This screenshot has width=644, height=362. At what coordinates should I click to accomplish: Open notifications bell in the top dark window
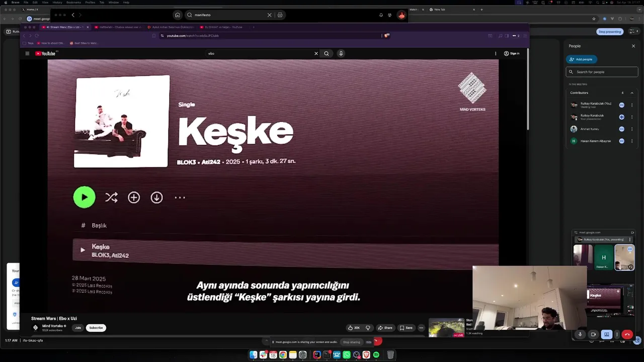pyautogui.click(x=381, y=15)
